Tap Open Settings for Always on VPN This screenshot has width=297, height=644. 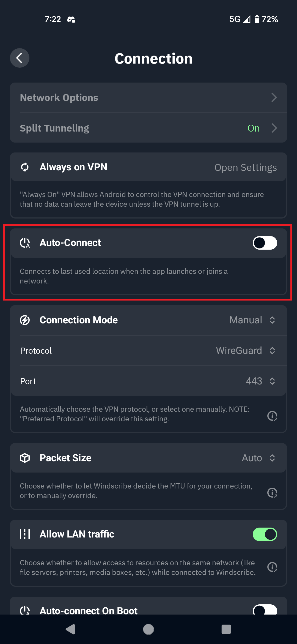pos(246,167)
